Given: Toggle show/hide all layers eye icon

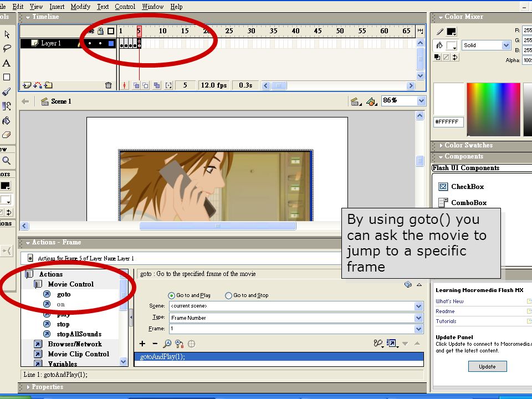Looking at the screenshot, I should pos(91,31).
